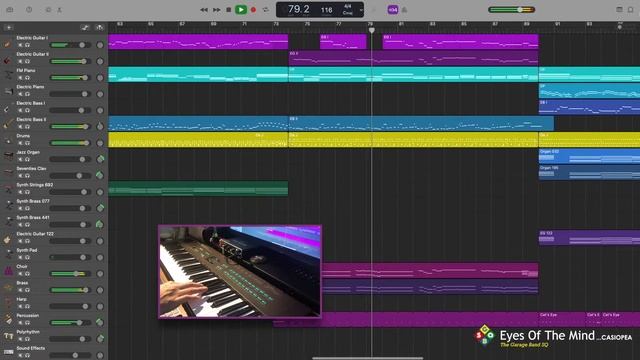The height and width of the screenshot is (360, 640).
Task: Toggle the Cycle loop button
Action: pyautogui.click(x=266, y=10)
